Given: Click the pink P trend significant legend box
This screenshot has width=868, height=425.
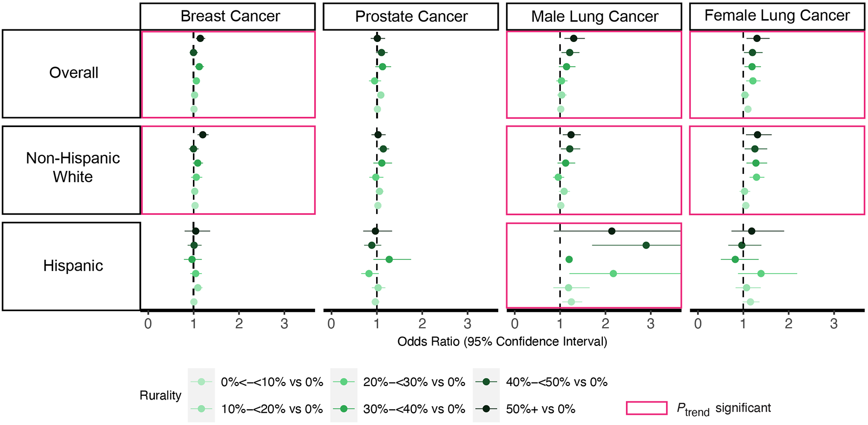Looking at the screenshot, I should (x=647, y=408).
